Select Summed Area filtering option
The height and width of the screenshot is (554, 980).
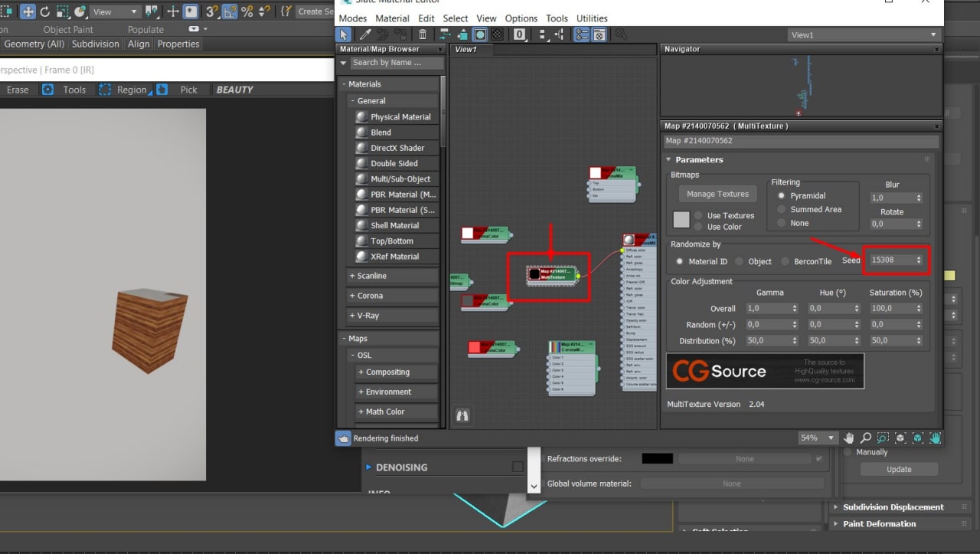782,209
